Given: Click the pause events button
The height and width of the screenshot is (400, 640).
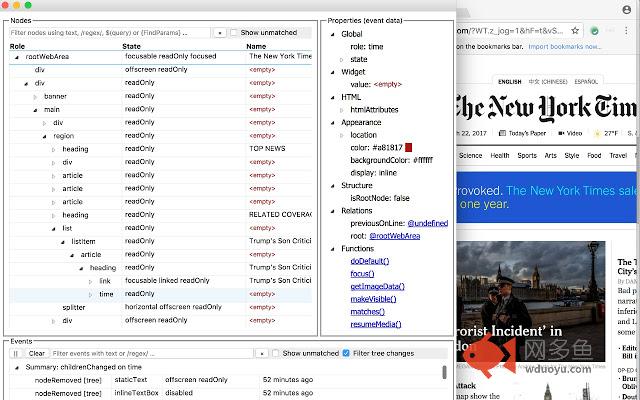Looking at the screenshot, I should pyautogui.click(x=15, y=353).
